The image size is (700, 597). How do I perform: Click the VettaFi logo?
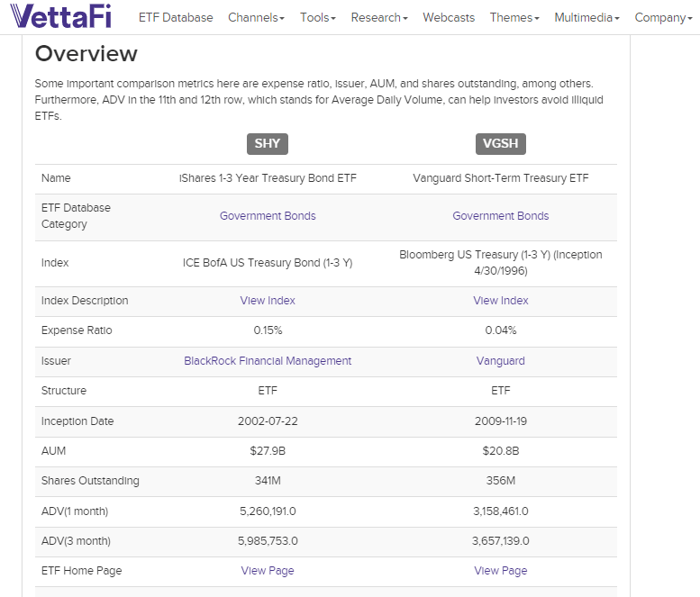click(63, 17)
